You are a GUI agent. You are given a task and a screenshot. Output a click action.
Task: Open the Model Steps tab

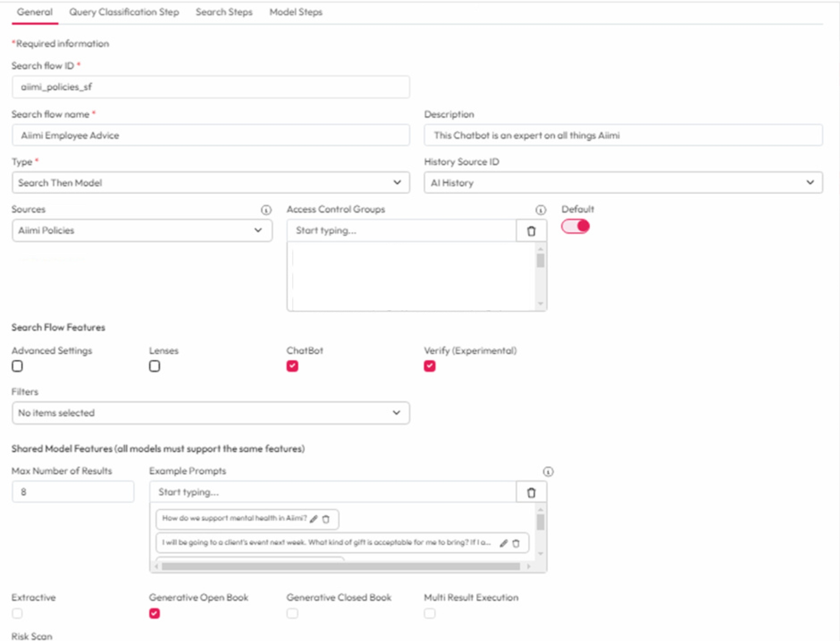[296, 12]
